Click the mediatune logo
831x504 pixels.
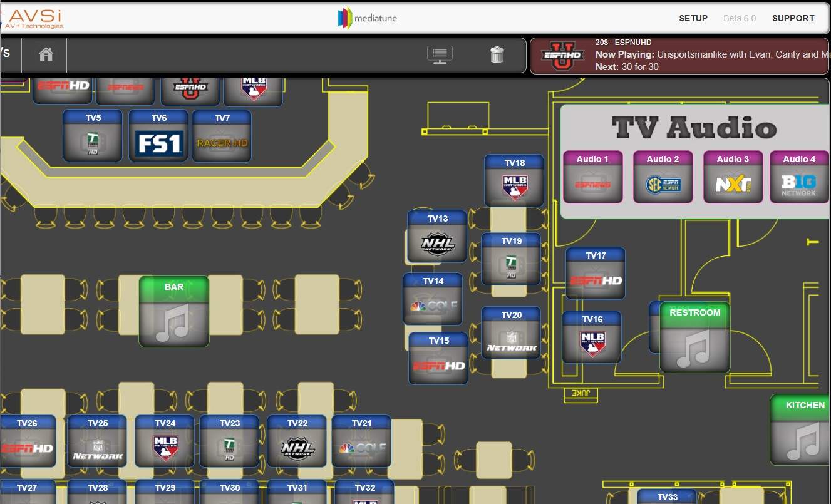pos(368,18)
